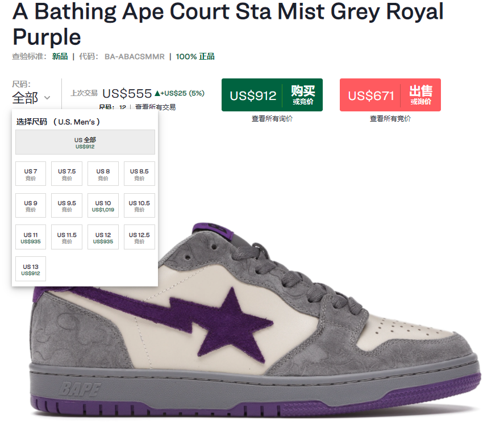Image resolution: width=504 pixels, height=437 pixels.
Task: Click the green US$912 buy button
Action: (272, 95)
